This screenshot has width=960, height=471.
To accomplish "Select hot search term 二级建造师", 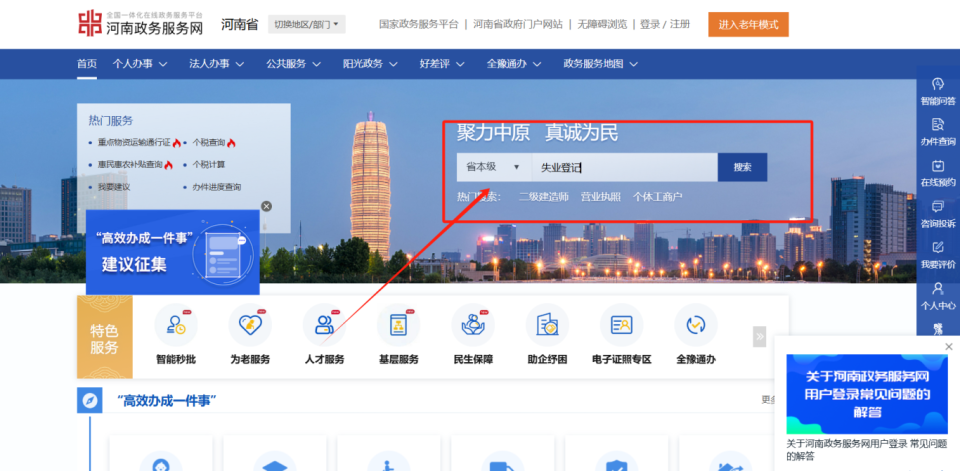I will (544, 197).
